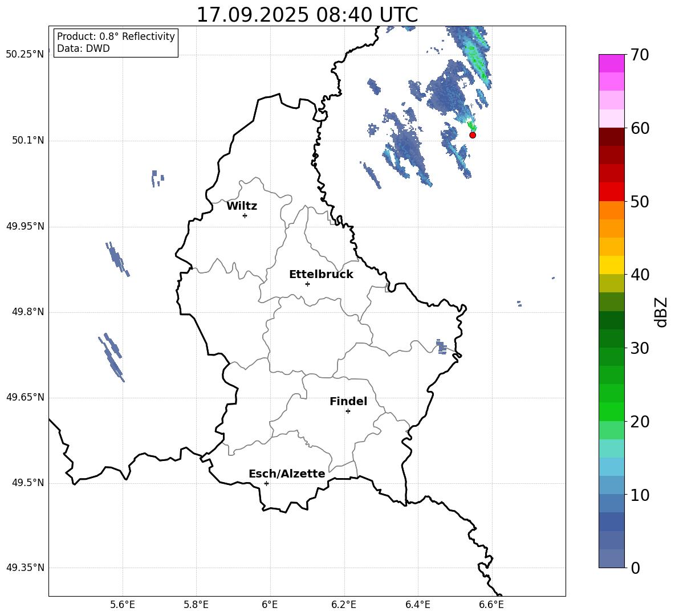Click the yellow 40-42 dBZ color band

(x=612, y=265)
